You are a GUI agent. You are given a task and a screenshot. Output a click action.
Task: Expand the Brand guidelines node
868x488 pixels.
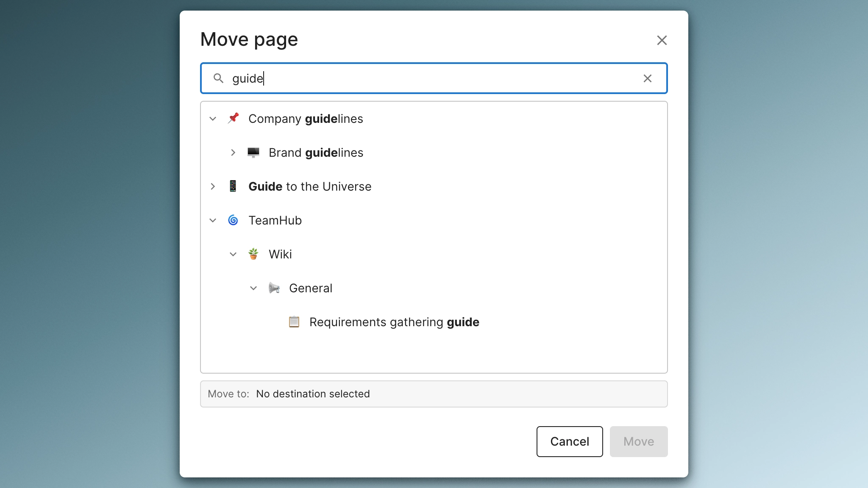233,153
